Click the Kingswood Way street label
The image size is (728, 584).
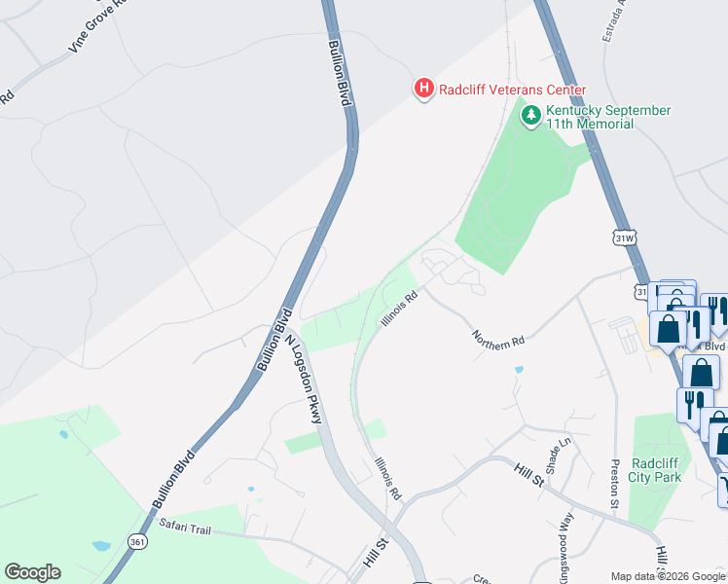(x=566, y=548)
